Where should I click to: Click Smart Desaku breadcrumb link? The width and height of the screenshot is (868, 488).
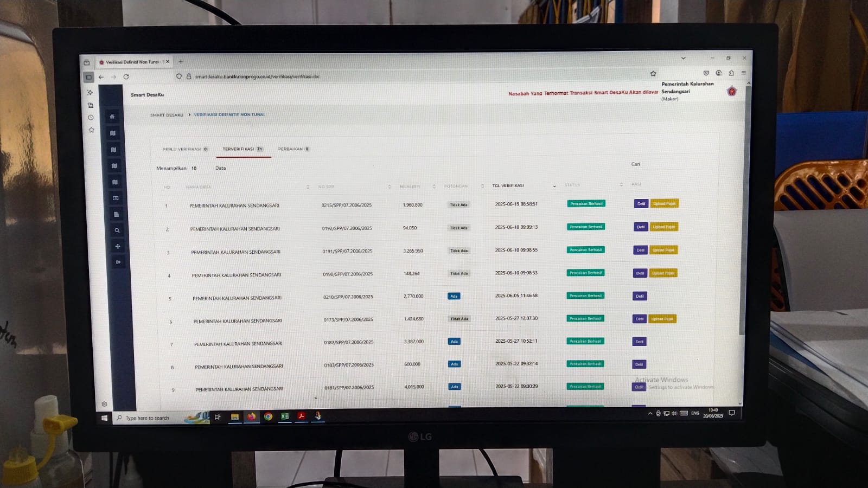[x=167, y=115]
